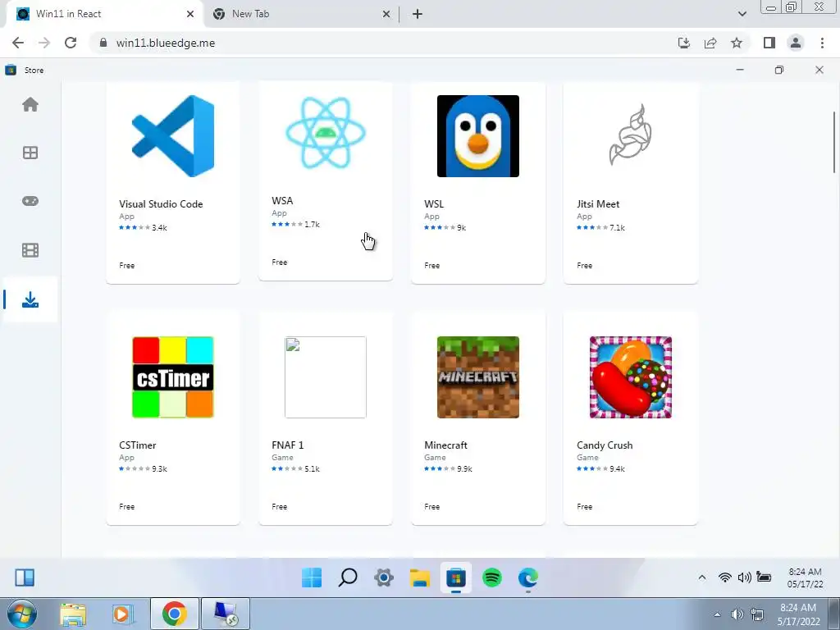This screenshot has width=840, height=630.
Task: Click the volume speaker in Win11 tray
Action: (744, 577)
